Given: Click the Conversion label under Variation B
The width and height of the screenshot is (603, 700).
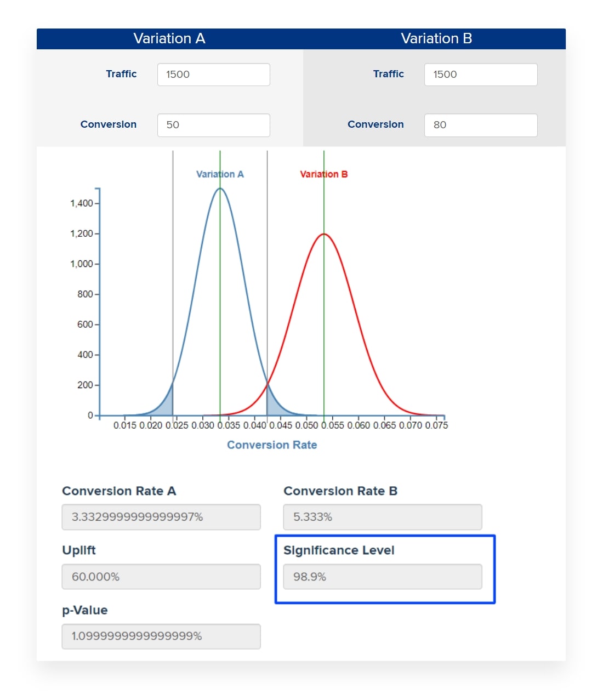Looking at the screenshot, I should pyautogui.click(x=376, y=124).
